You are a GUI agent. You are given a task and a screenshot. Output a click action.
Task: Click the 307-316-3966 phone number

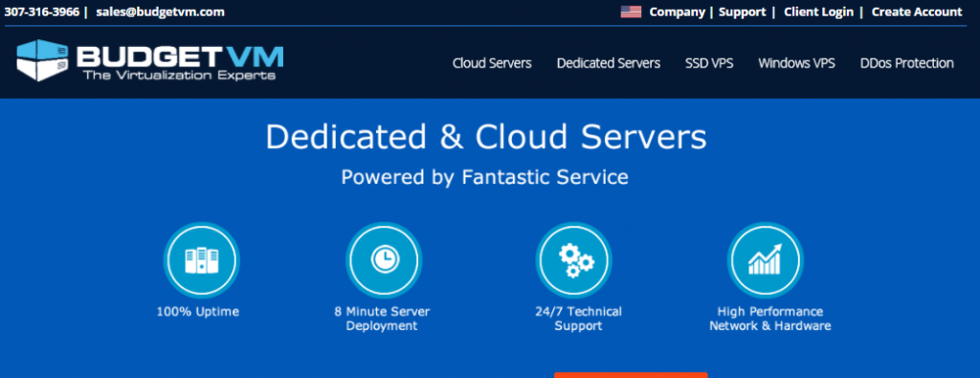tap(42, 11)
